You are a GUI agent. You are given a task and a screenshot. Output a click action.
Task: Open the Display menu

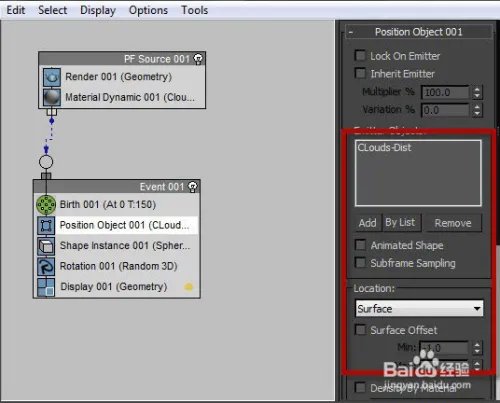pos(98,10)
